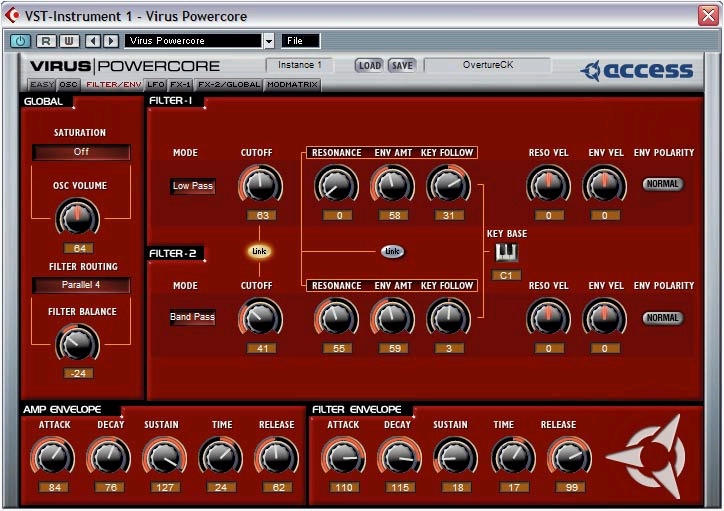This screenshot has width=724, height=511.
Task: Click the OSC Volume knob
Action: pyautogui.click(x=78, y=217)
